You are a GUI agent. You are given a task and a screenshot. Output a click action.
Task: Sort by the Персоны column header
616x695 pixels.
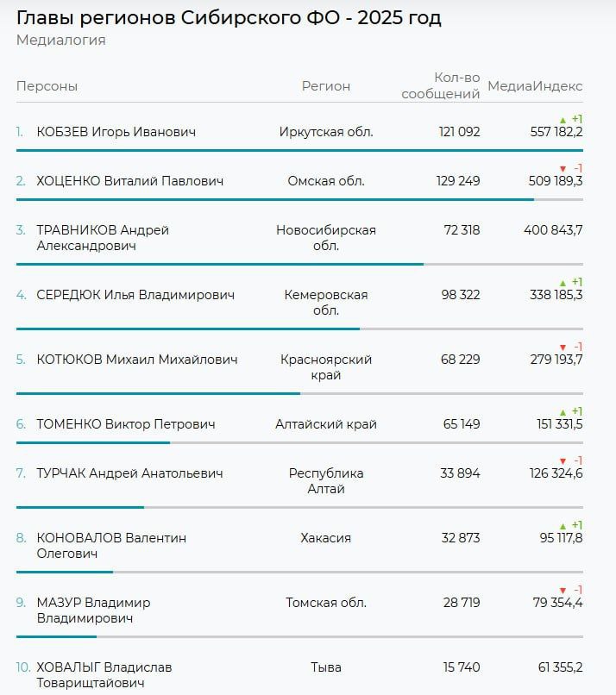[47, 86]
